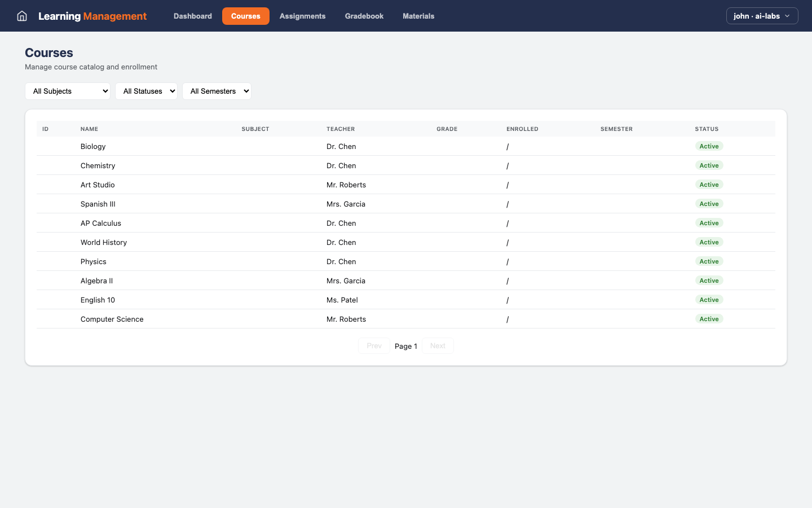Select the Courses navigation tab

coord(245,16)
